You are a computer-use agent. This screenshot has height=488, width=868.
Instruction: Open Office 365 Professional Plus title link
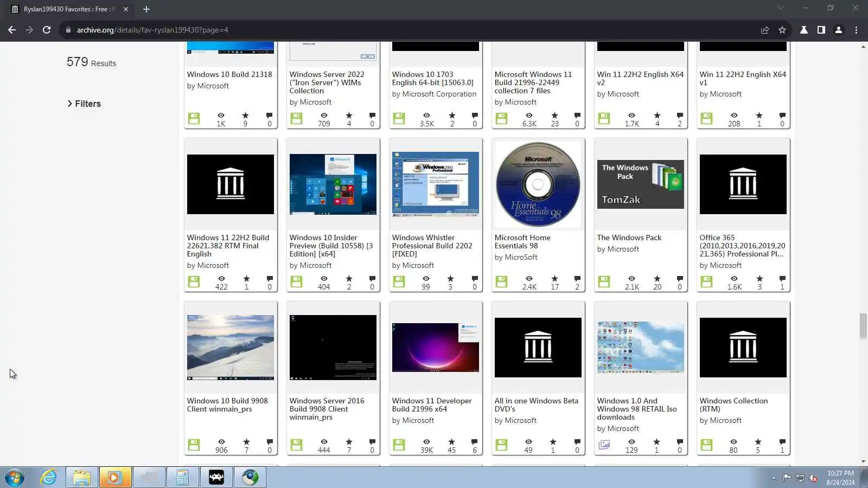point(742,246)
